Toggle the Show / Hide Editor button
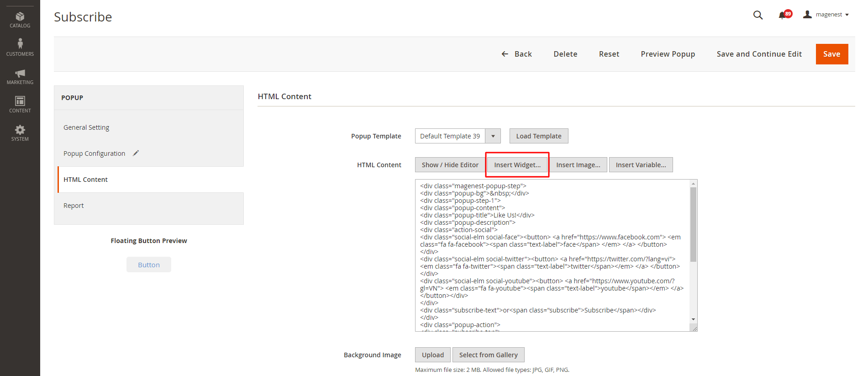 [450, 165]
